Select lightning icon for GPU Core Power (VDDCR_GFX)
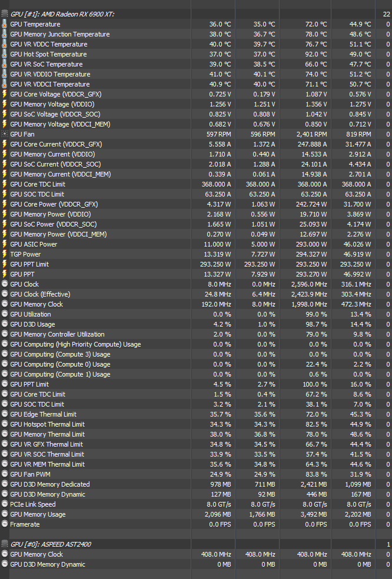Image resolution: width=392 pixels, height=579 pixels. [5, 204]
